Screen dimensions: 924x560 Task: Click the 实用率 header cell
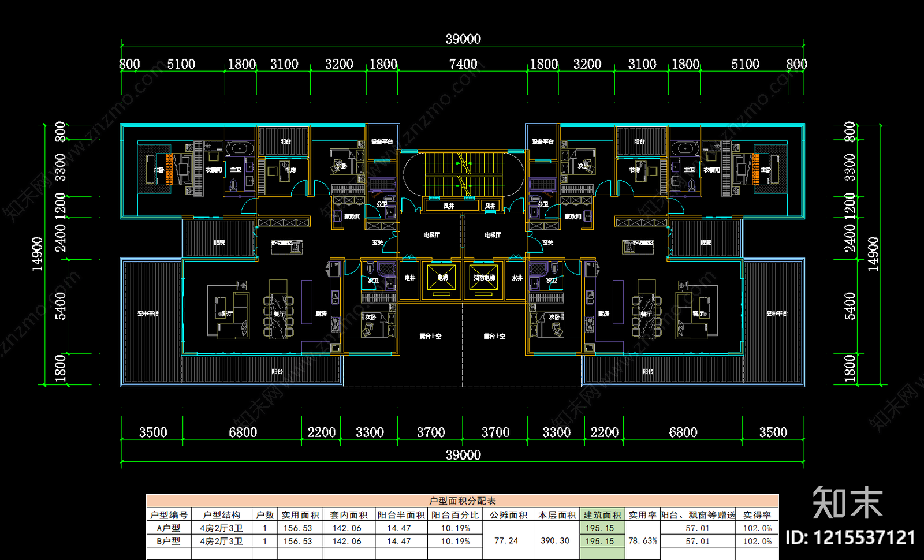[642, 515]
